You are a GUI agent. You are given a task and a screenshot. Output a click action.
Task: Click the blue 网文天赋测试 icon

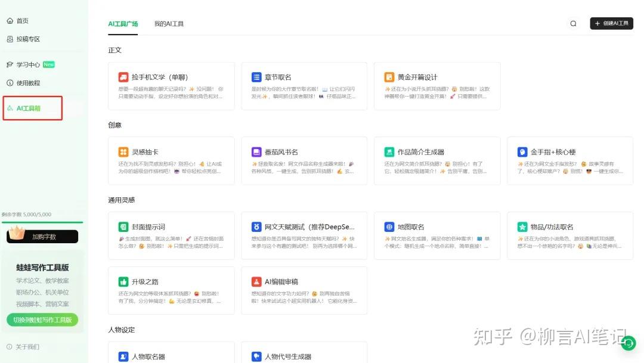tap(256, 227)
